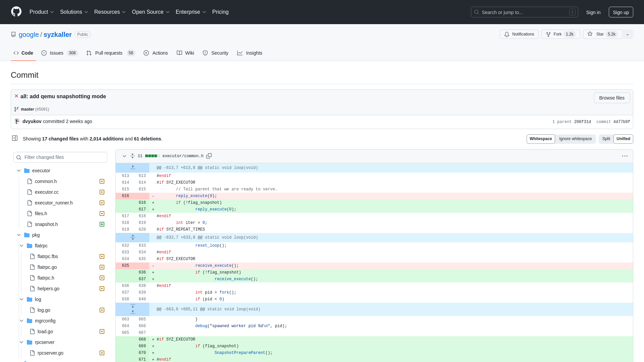
Task: Open the Code tab
Action: click(x=23, y=53)
